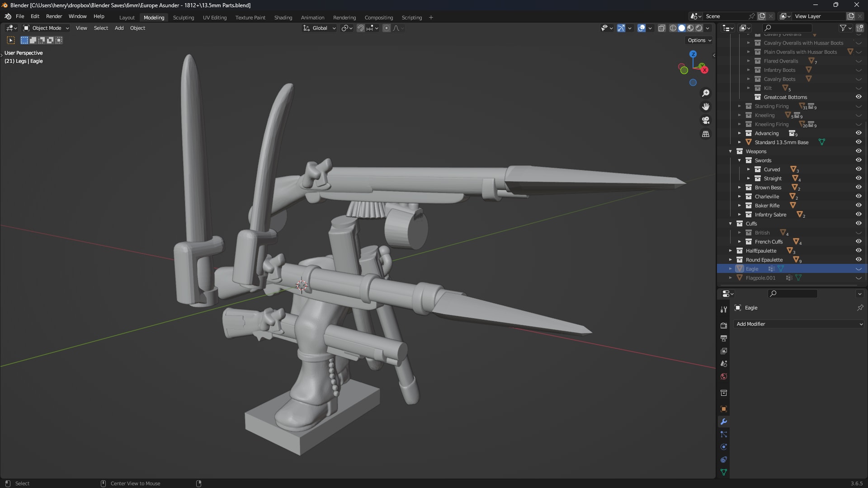Toggle the camera view icon
The image size is (868, 488).
tap(705, 120)
